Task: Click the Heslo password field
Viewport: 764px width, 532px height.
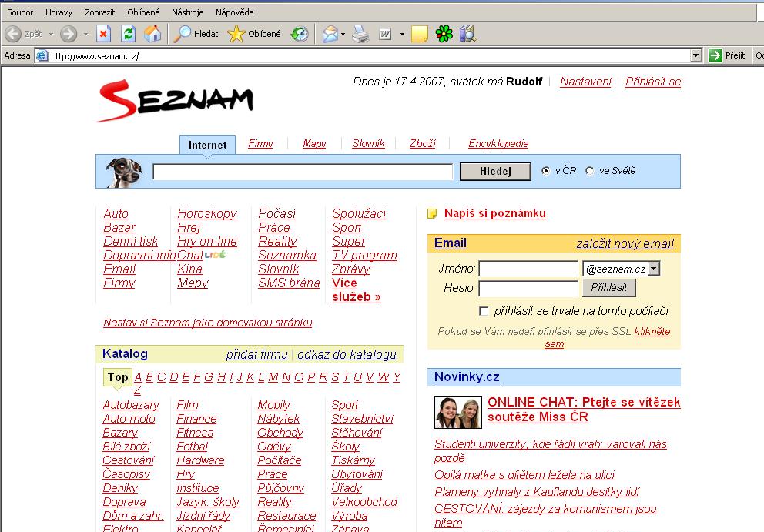Action: point(528,289)
